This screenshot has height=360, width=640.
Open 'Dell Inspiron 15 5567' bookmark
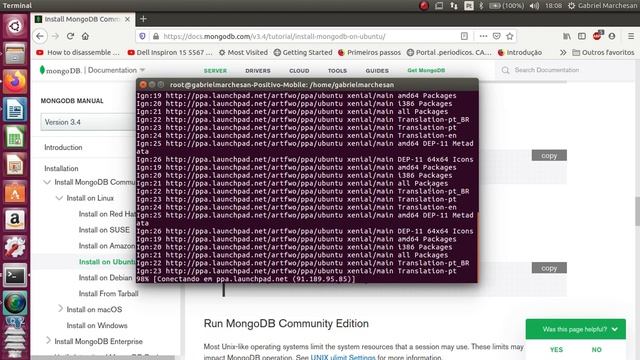tap(170, 52)
